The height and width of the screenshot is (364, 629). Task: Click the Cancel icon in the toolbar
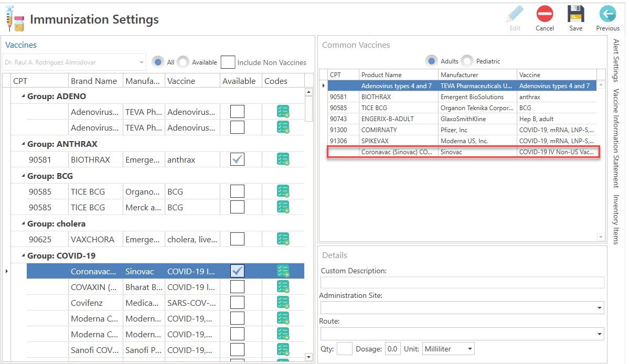click(x=545, y=14)
